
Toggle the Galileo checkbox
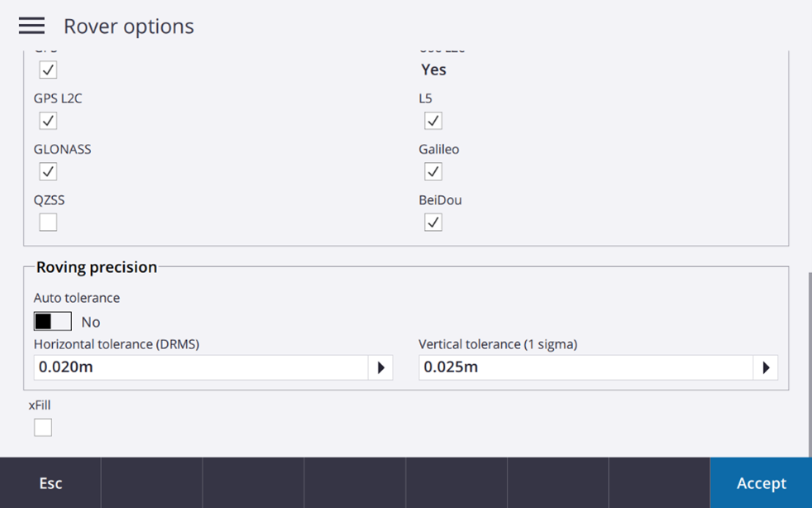[433, 171]
